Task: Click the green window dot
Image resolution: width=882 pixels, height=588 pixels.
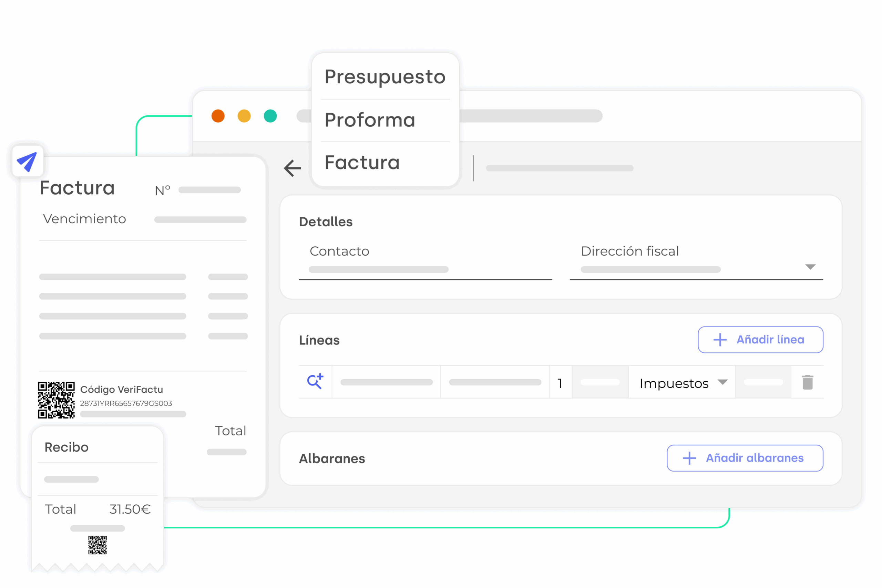Action: coord(270,116)
